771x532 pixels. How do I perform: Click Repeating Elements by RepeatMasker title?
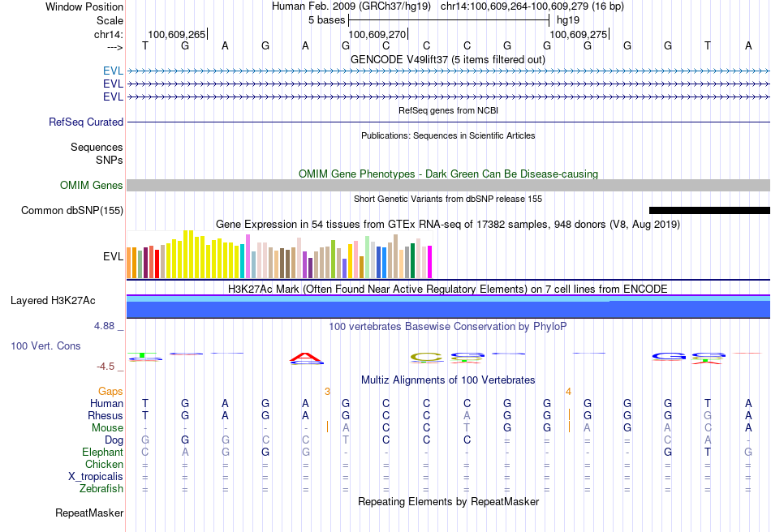tap(448, 501)
